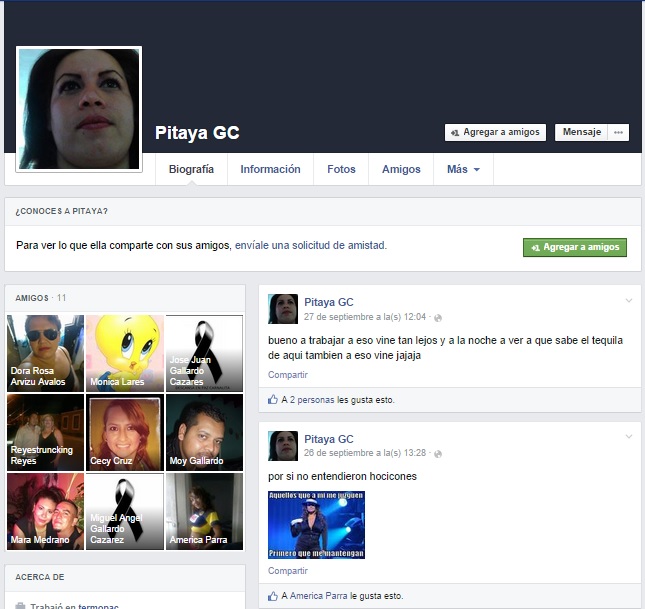This screenshot has width=645, height=609.
Task: Open the meme image in second post
Action: pyautogui.click(x=316, y=524)
